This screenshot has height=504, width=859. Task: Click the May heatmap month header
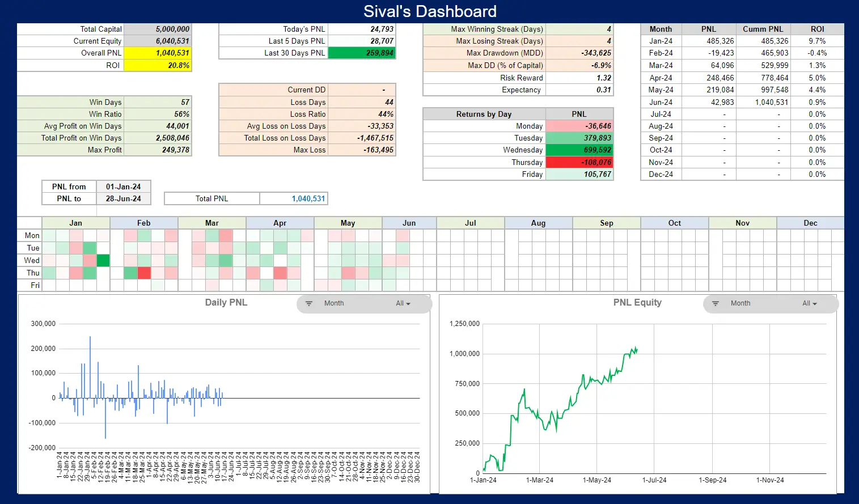[x=348, y=223]
